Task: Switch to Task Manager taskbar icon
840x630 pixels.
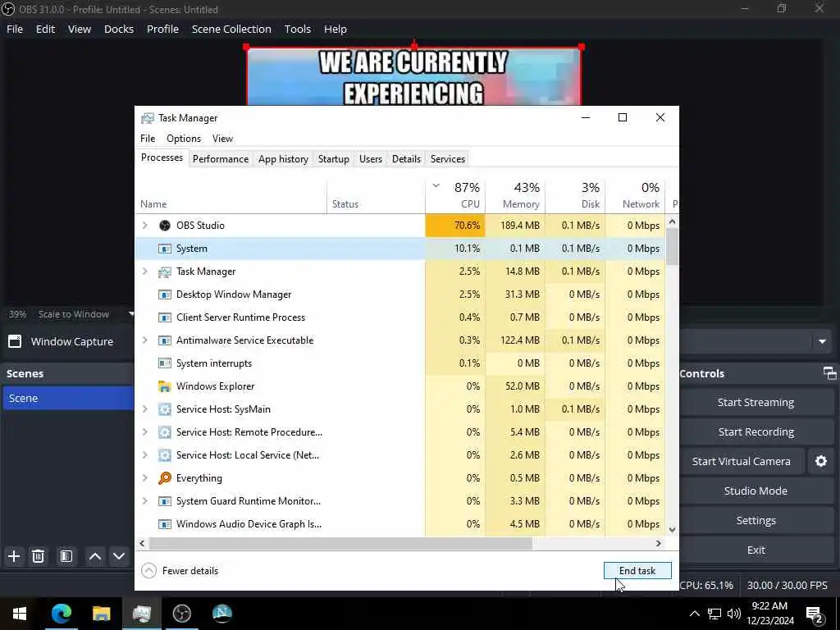Action: 141,614
